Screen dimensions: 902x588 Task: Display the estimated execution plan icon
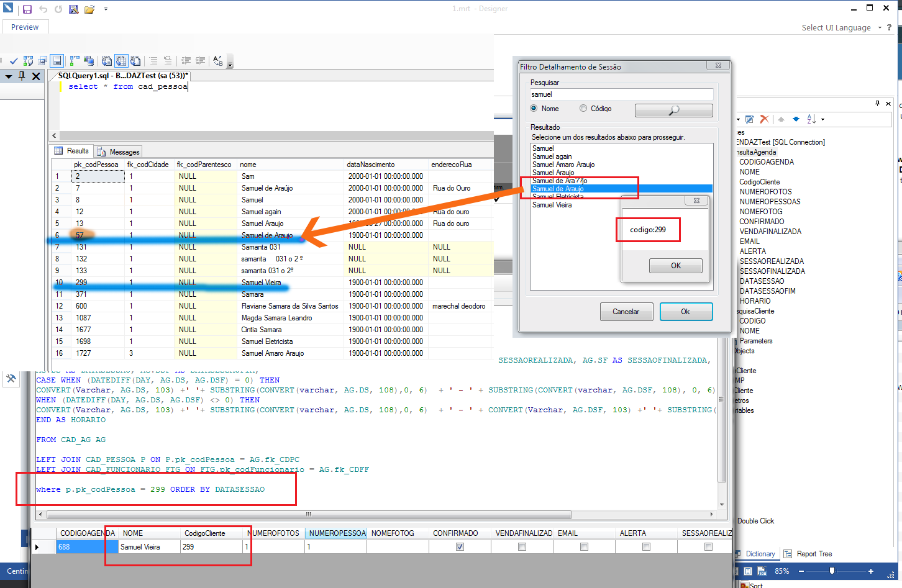28,61
